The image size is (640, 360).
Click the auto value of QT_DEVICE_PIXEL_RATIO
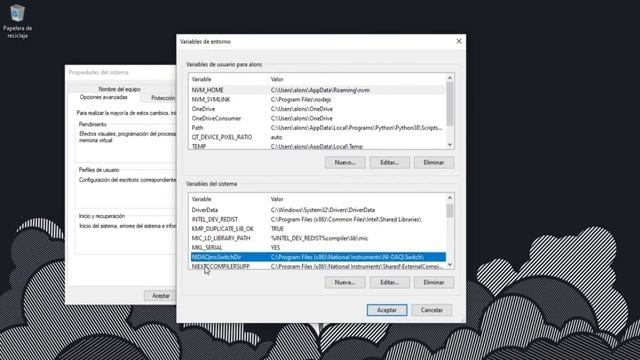coord(276,137)
